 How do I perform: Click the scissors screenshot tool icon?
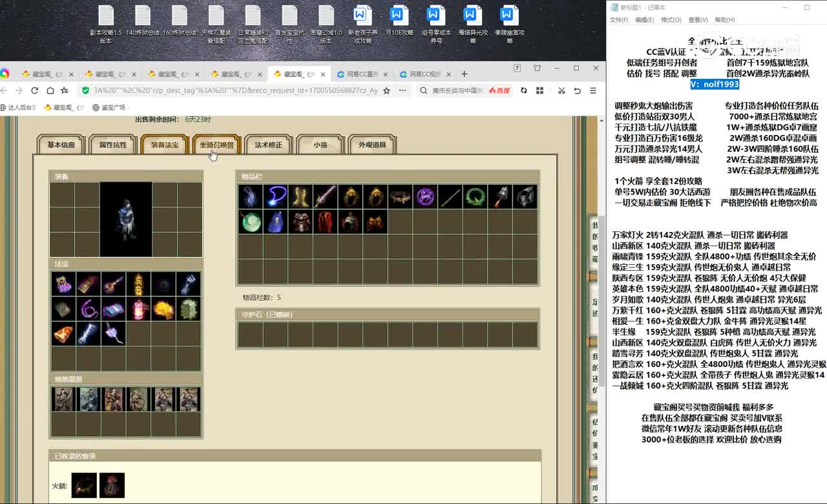[561, 90]
